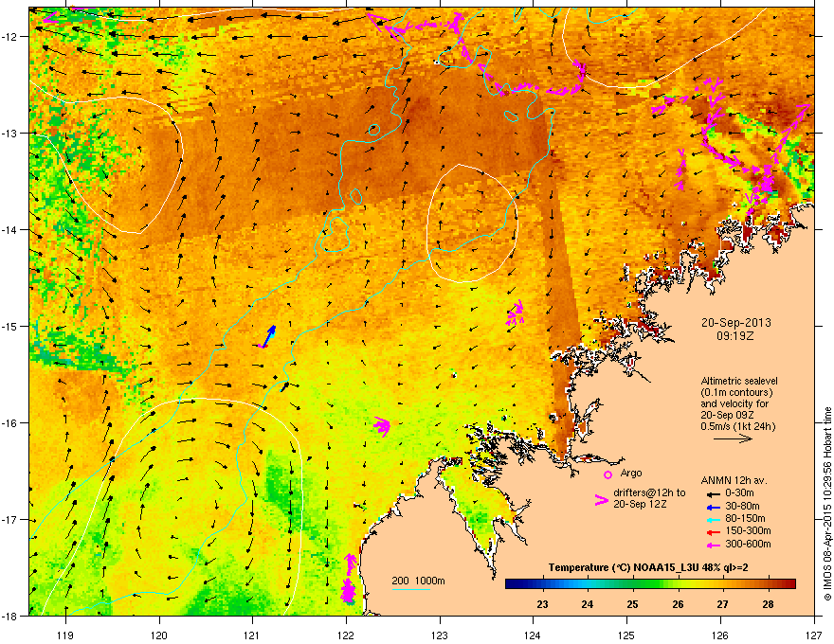Viewport: 834px width, 644px height.
Task: Click the magenta drifter cluster near 123.8E 14.9S
Action: click(x=515, y=313)
